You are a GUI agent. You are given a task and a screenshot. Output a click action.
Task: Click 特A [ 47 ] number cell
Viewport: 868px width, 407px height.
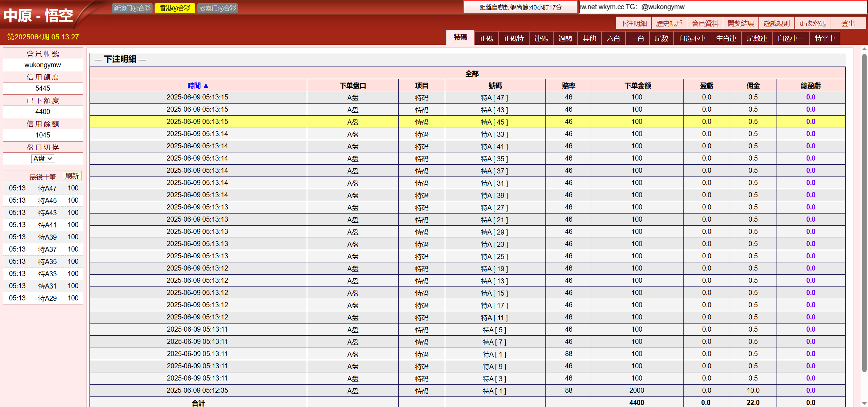[495, 97]
